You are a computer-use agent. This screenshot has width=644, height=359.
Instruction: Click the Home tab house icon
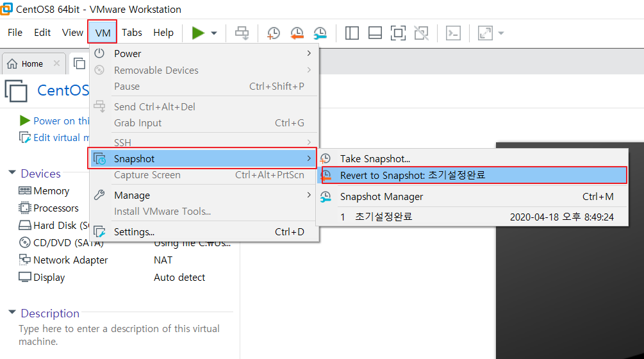pos(12,63)
